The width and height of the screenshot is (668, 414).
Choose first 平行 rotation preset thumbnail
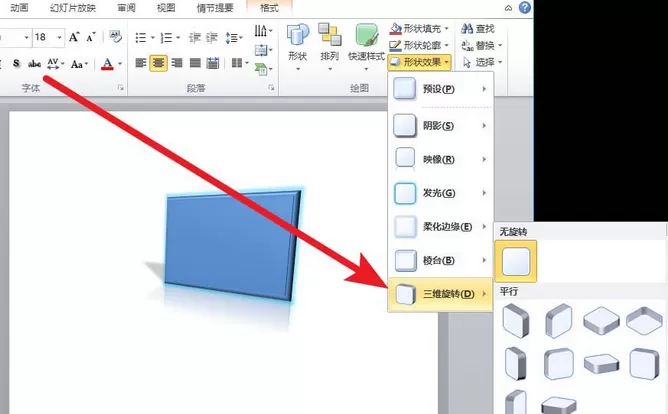click(x=516, y=321)
